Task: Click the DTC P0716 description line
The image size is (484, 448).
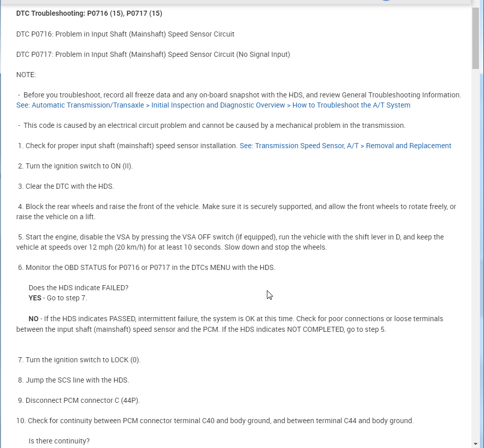Action: (x=125, y=34)
